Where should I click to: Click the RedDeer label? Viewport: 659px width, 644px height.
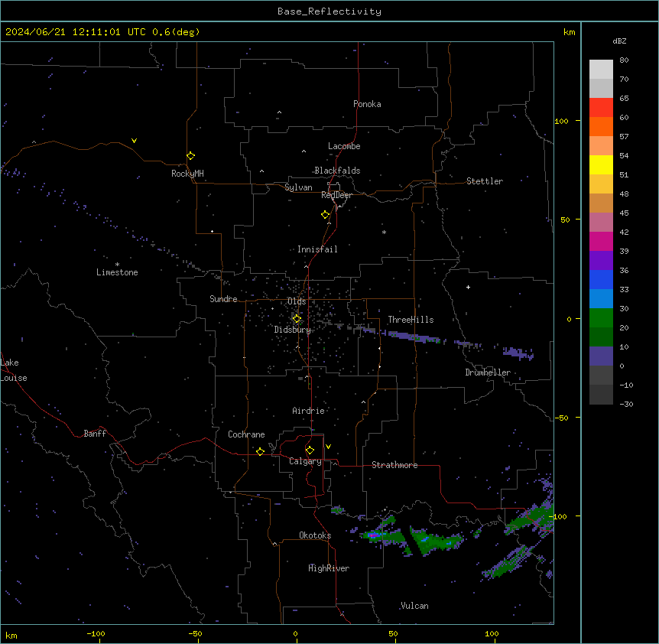tap(336, 195)
